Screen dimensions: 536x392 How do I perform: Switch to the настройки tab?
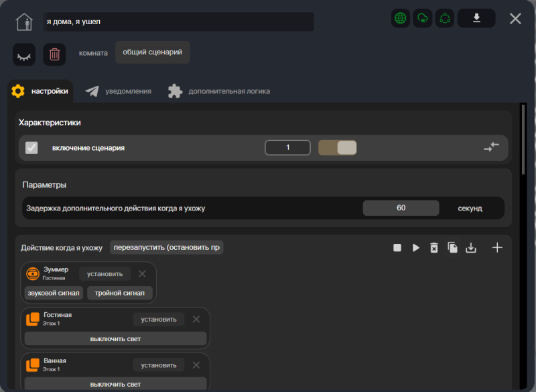tap(40, 91)
